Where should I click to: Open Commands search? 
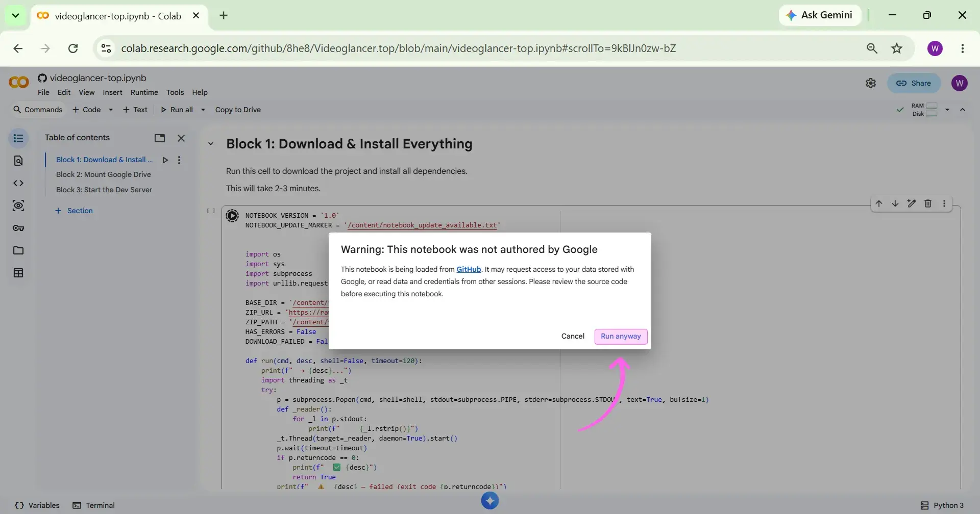click(x=38, y=110)
